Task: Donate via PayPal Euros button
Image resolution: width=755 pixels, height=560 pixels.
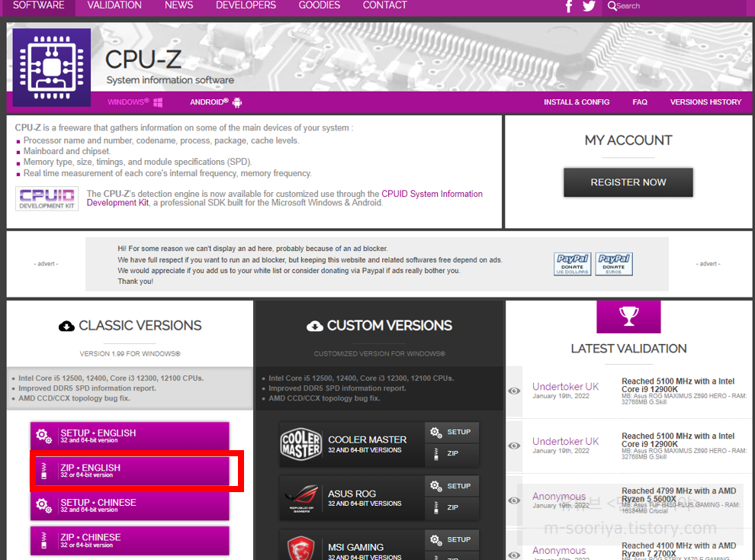Action: click(614, 264)
